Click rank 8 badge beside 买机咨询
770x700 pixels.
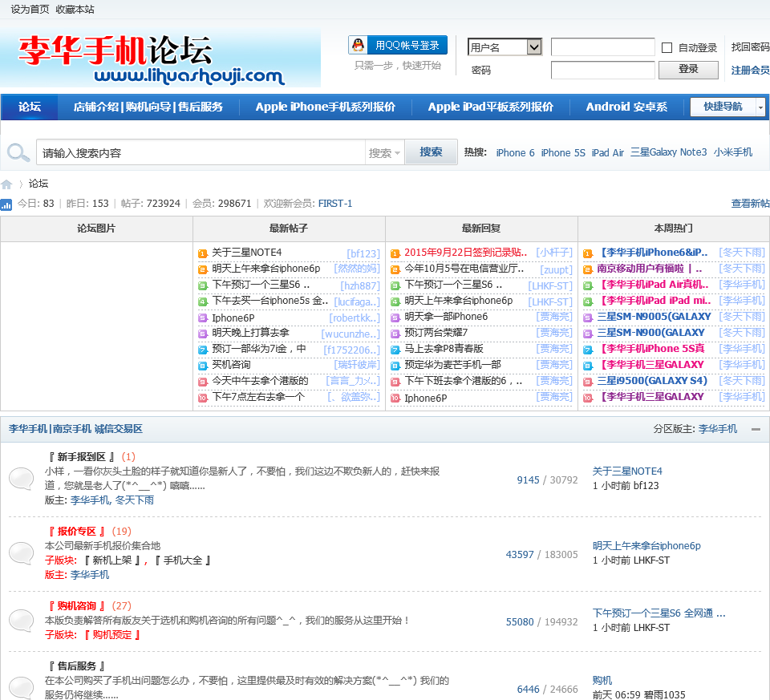(x=203, y=366)
